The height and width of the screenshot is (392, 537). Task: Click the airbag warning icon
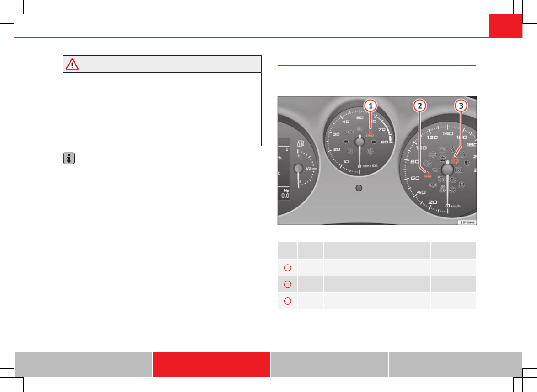[467, 163]
